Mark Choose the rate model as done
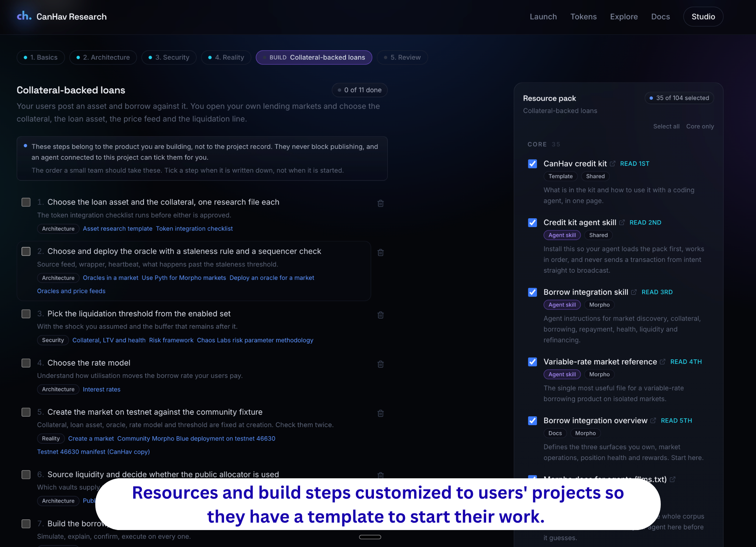The width and height of the screenshot is (756, 547). [x=26, y=363]
